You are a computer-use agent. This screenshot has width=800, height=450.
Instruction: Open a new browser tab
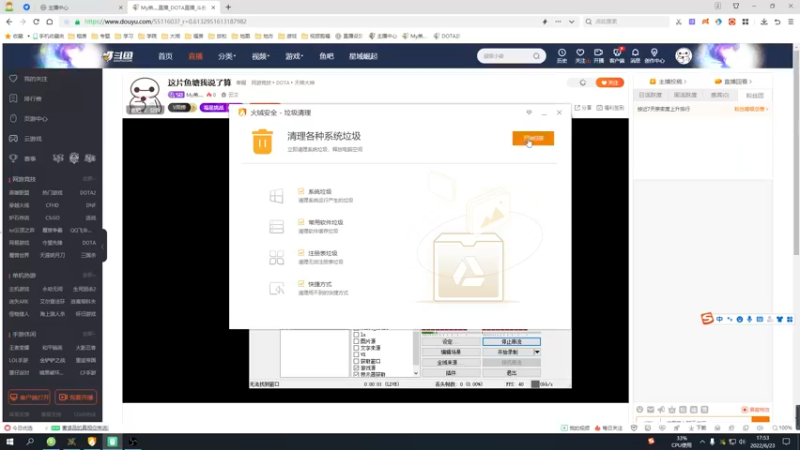point(228,7)
